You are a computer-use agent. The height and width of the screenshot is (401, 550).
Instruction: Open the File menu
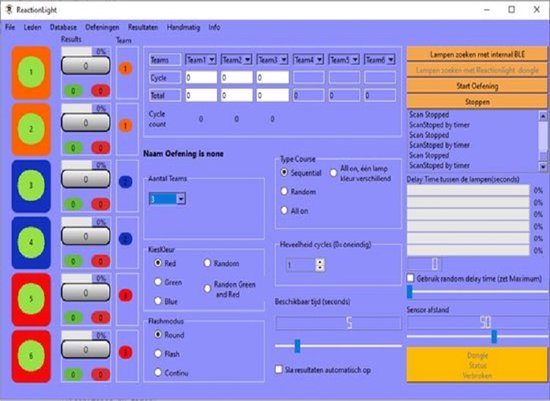pos(10,27)
